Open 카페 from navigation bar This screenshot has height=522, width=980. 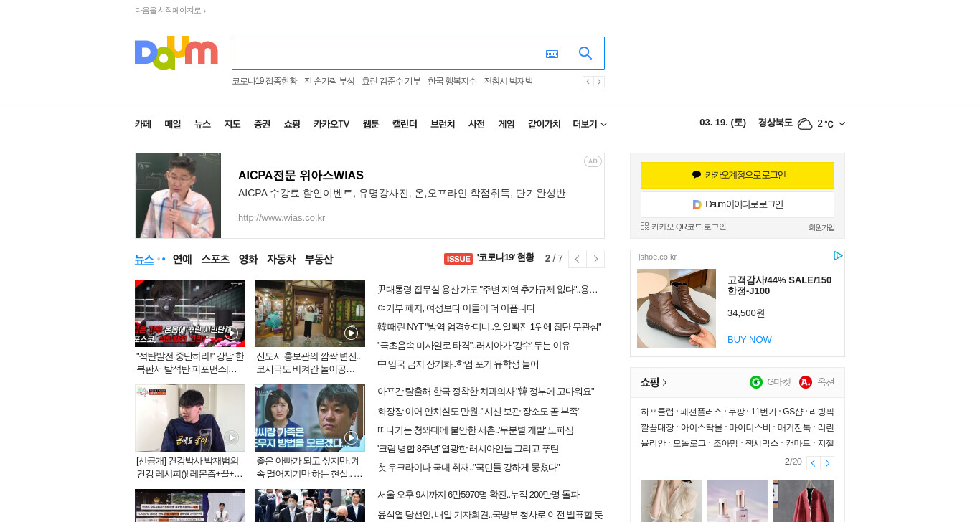(x=143, y=124)
